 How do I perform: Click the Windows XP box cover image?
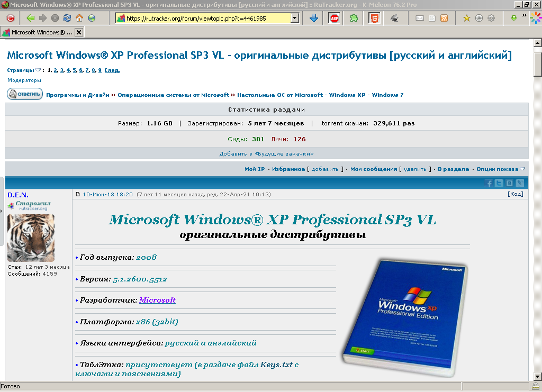tap(405, 318)
